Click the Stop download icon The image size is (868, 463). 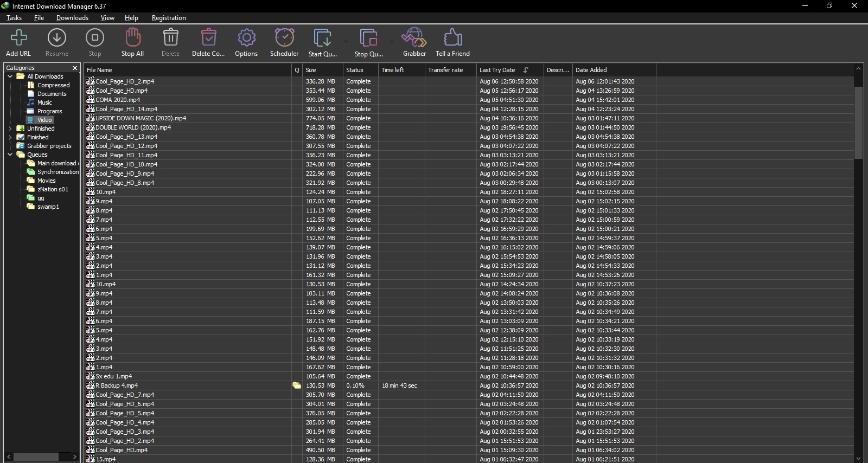(x=95, y=38)
